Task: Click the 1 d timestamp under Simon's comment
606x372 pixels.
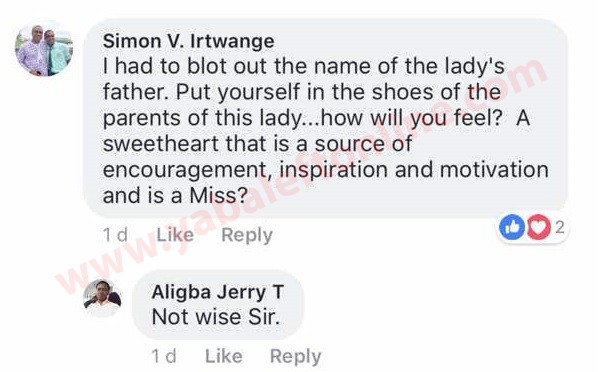Action: tap(115, 235)
